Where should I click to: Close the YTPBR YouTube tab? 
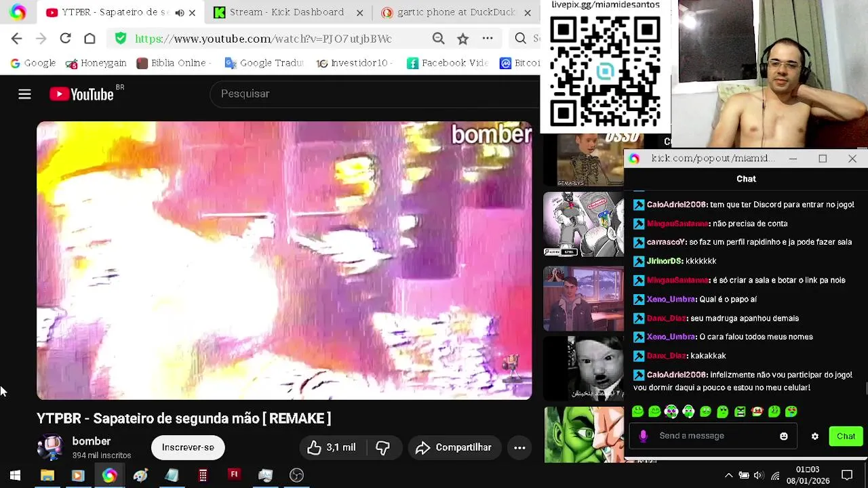(x=192, y=12)
